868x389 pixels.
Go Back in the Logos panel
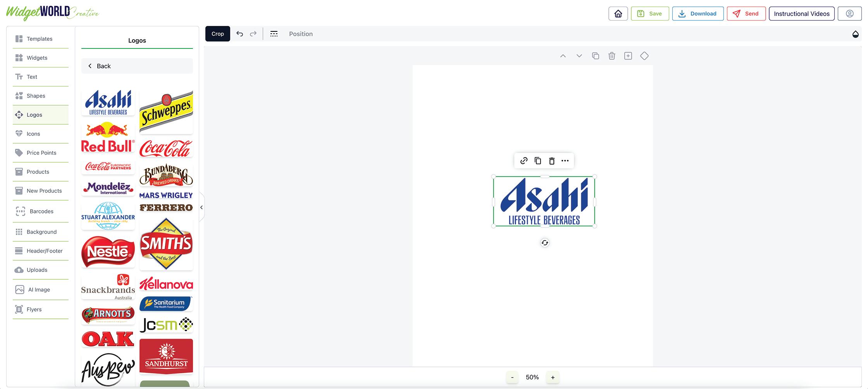pos(137,66)
